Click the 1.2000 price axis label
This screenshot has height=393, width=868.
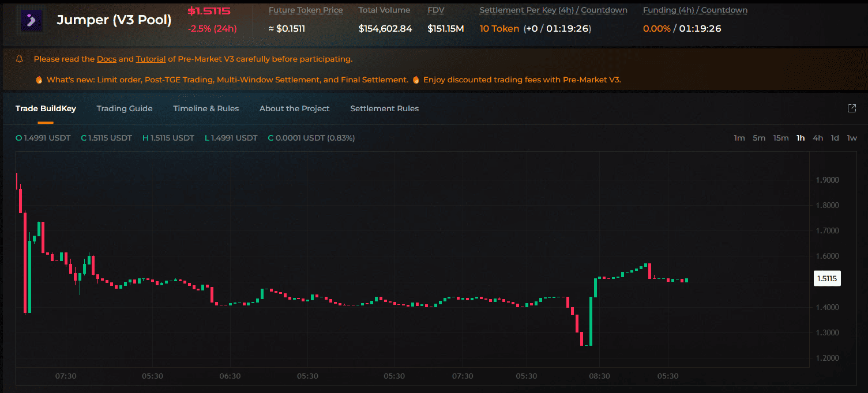coord(827,358)
